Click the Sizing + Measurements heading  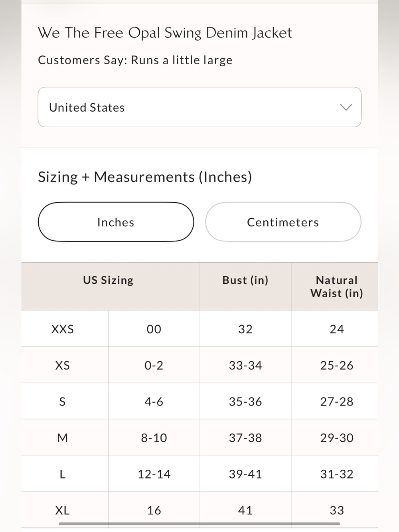pyautogui.click(x=145, y=177)
